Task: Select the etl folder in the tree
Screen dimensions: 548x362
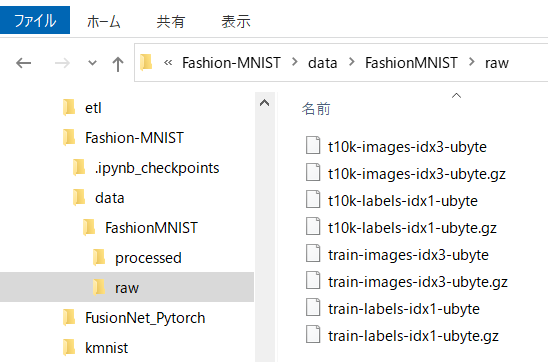Action: click(93, 108)
